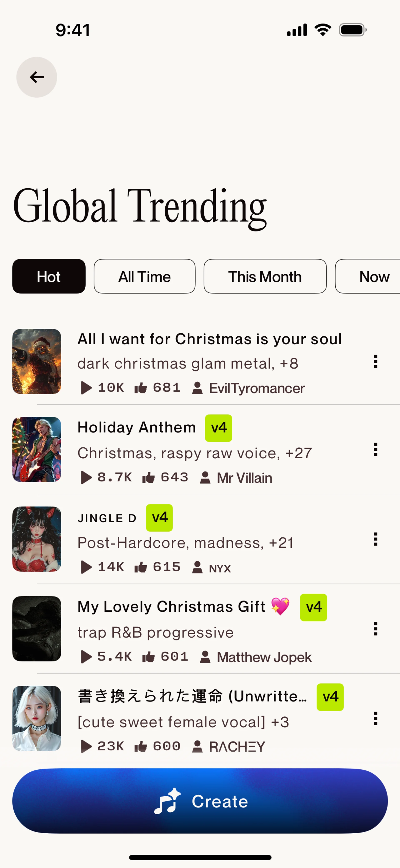Click the thumbs-up icon next to 681

click(x=141, y=388)
